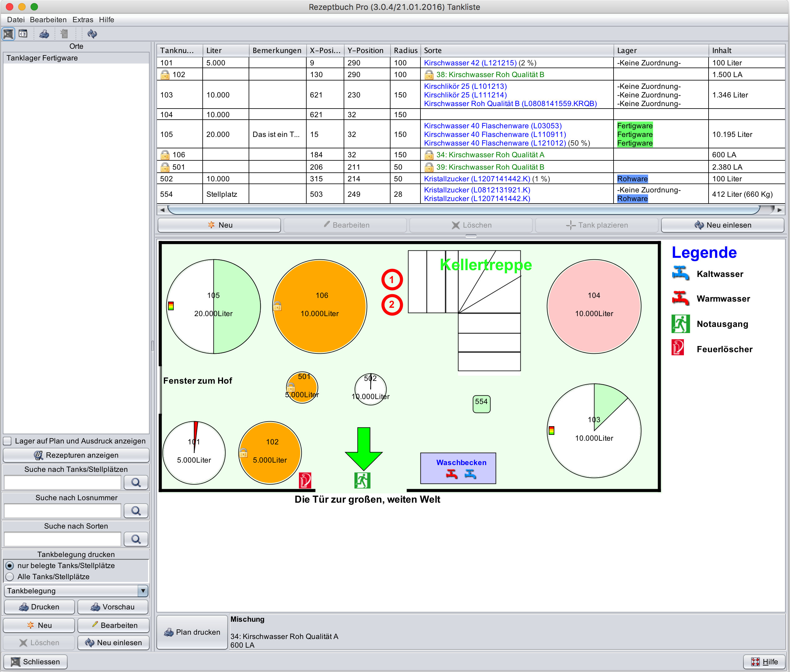
Task: Open the Tankbelegung dropdown
Action: tap(143, 591)
